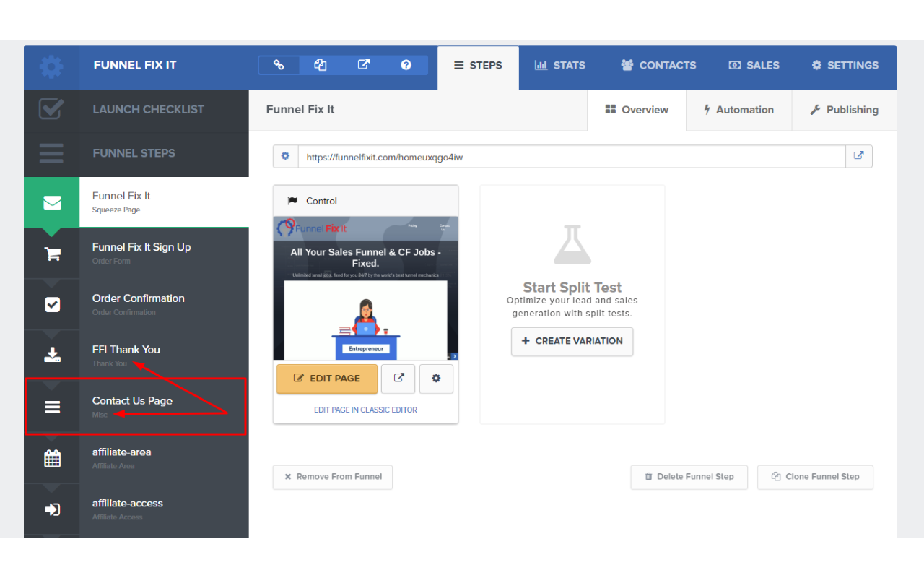Select the affiliate-area step label
This screenshot has height=578, width=924.
pyautogui.click(x=122, y=452)
